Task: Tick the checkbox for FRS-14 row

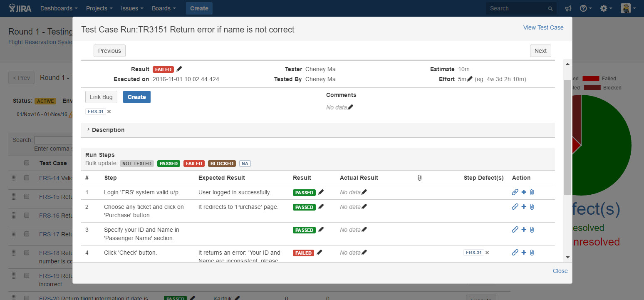Action: click(27, 178)
